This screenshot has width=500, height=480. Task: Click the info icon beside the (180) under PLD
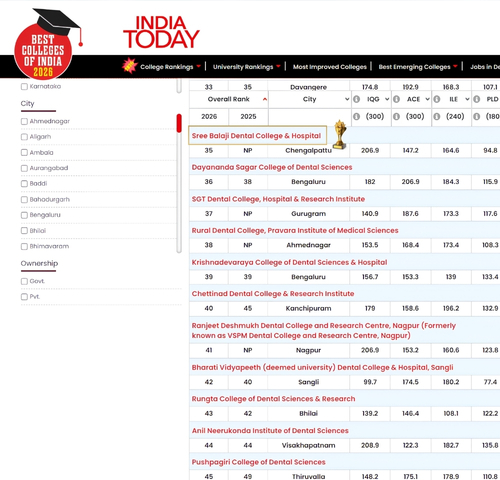pos(477,116)
